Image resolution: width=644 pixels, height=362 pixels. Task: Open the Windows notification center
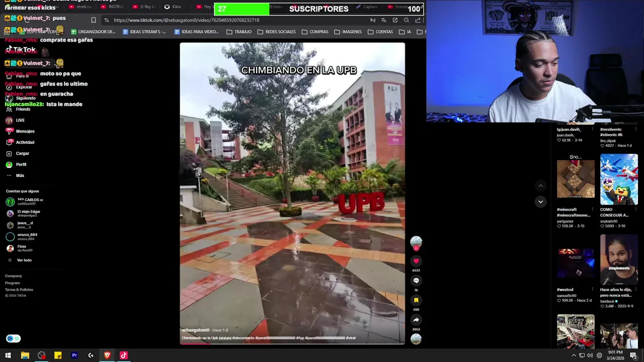click(633, 355)
